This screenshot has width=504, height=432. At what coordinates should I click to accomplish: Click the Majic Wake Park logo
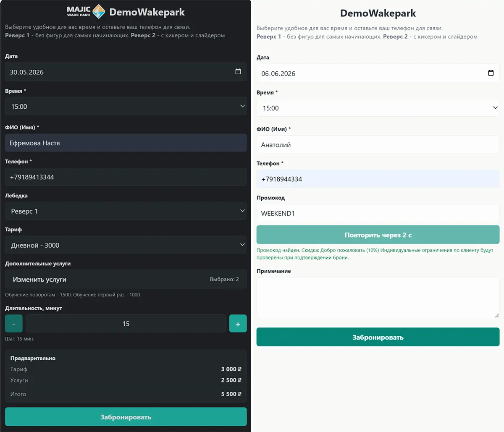[x=86, y=12]
